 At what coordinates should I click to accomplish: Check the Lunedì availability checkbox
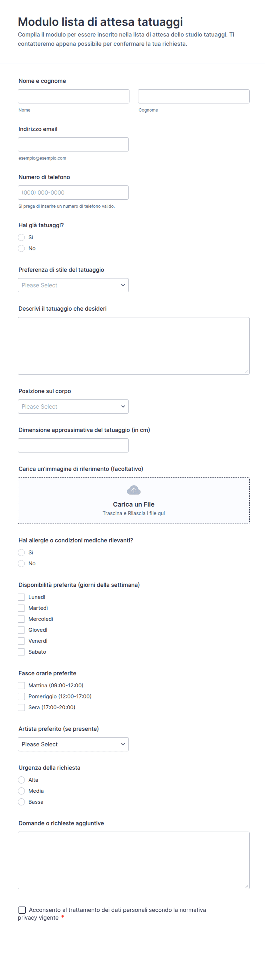(21, 597)
